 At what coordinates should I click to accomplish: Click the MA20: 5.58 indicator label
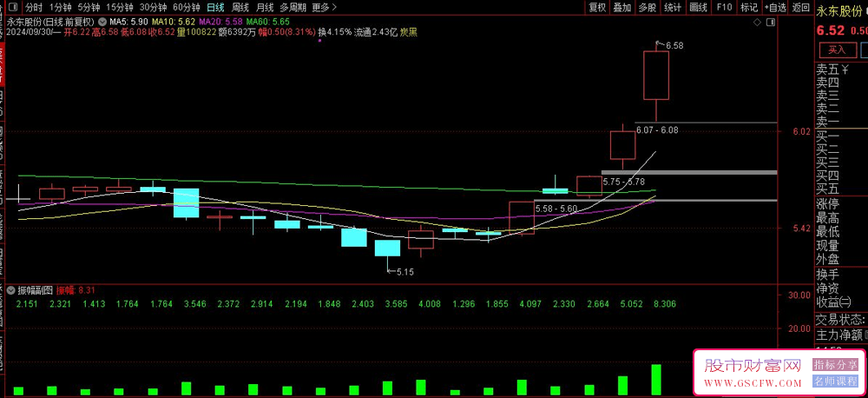click(220, 23)
